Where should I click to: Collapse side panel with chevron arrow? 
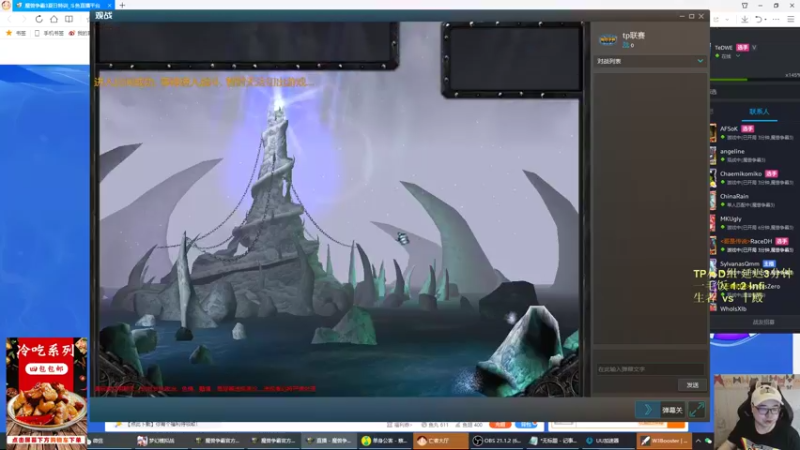click(647, 410)
